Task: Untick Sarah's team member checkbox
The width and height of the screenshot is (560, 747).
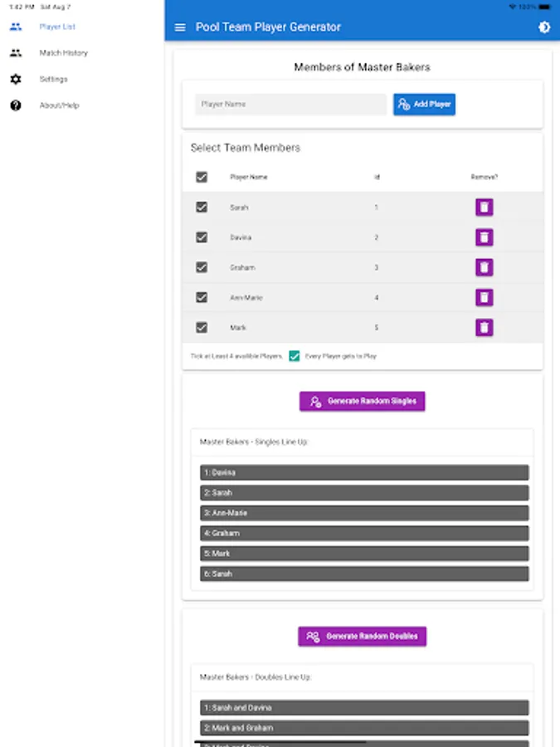Action: pos(202,207)
